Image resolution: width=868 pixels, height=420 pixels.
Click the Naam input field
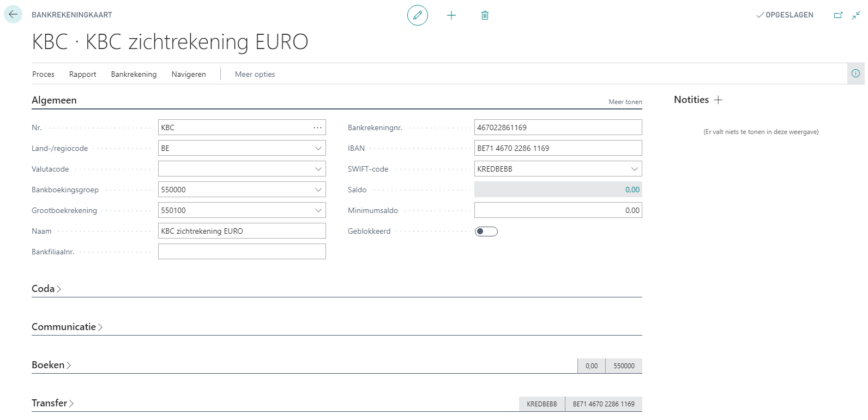[242, 231]
